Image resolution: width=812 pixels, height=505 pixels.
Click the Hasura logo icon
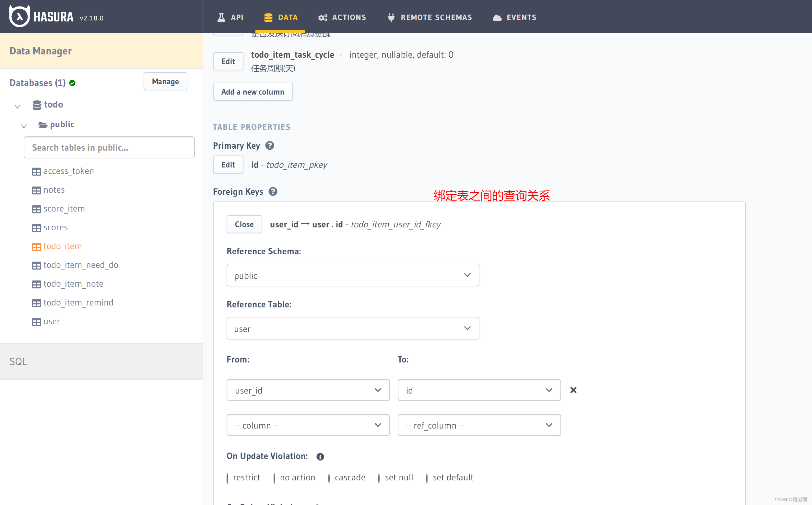coord(19,17)
